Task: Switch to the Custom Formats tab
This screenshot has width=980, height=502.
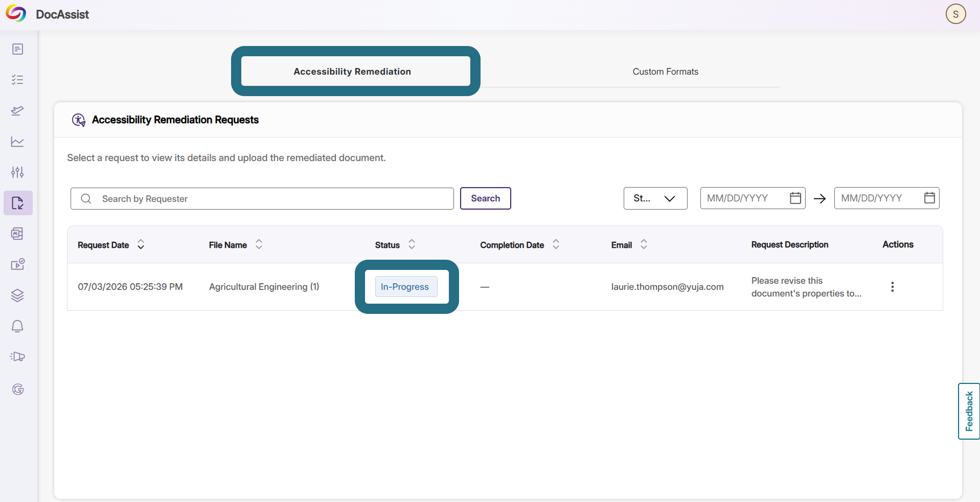Action: pos(665,72)
